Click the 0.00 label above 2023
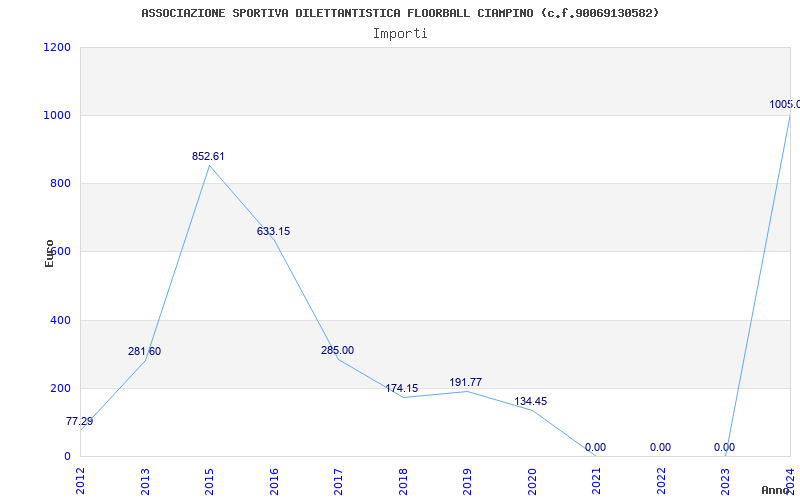The width and height of the screenshot is (800, 500). (724, 447)
